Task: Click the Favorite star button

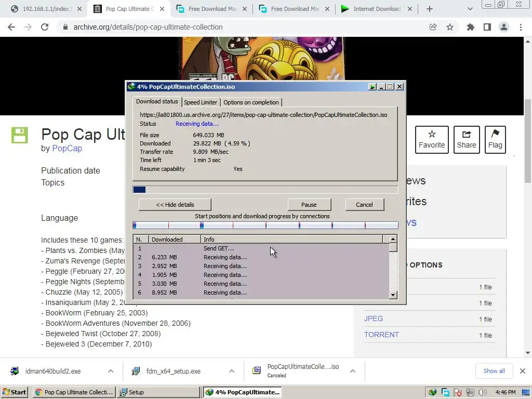Action: 432,139
